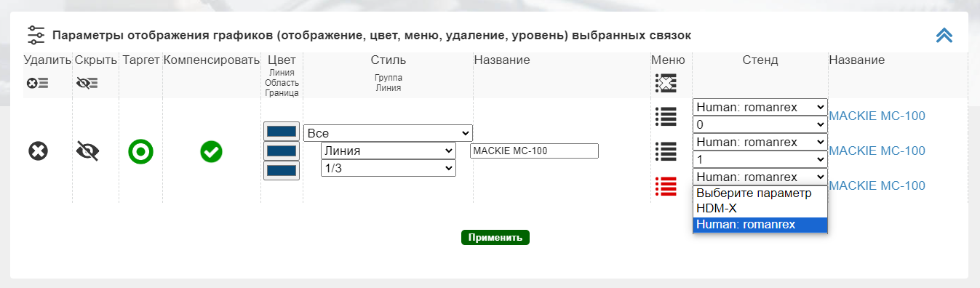
Task: Open the first black menu list icon
Action: point(666,116)
